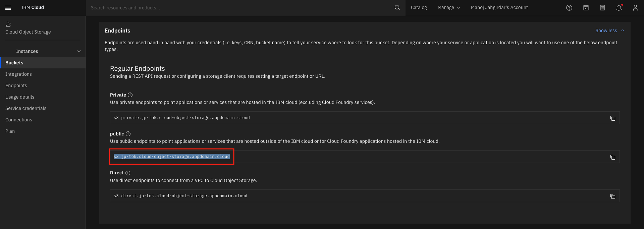Viewport: 644px width, 229px height.
Task: Click the Endpoints panel heading
Action: 117,31
